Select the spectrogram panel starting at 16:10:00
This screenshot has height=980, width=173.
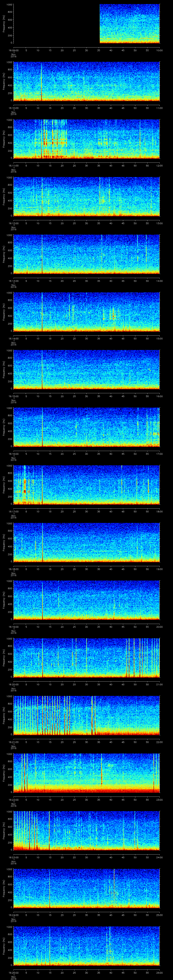pos(87,81)
